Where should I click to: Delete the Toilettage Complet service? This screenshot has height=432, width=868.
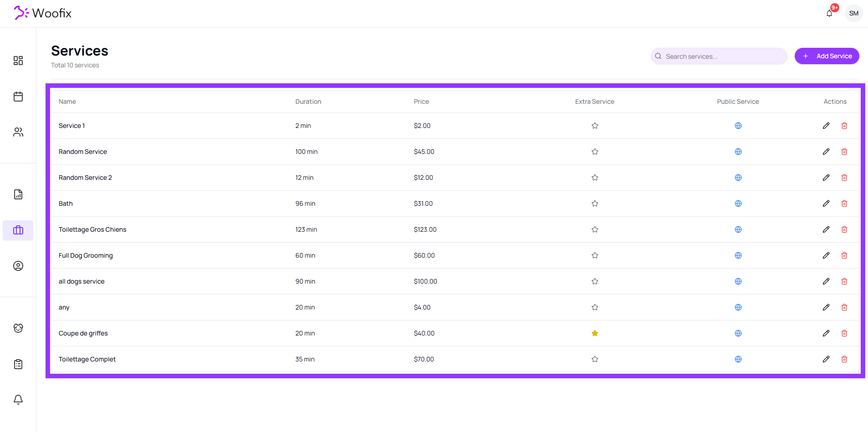coord(844,359)
